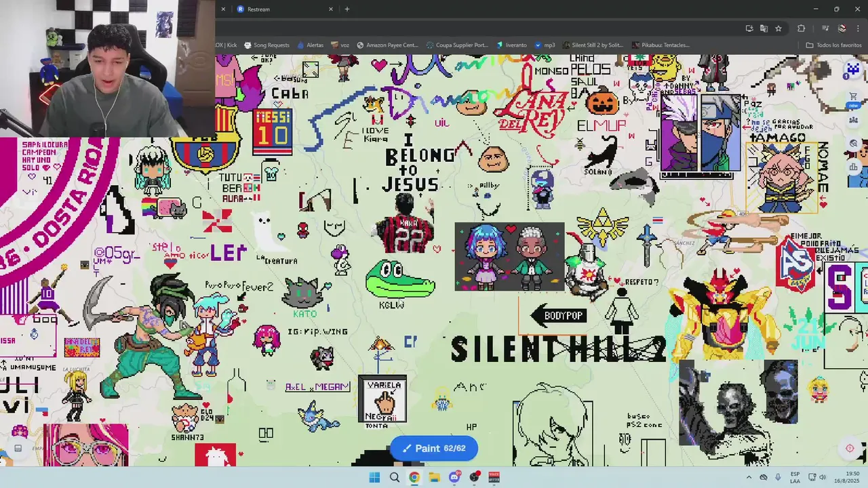Click the Paint 62/62 button

433,448
